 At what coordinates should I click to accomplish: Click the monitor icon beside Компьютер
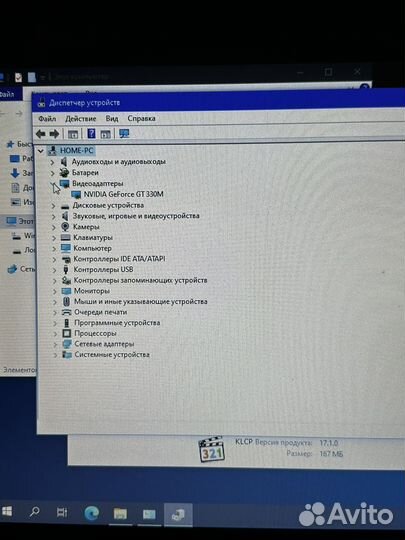[65, 248]
